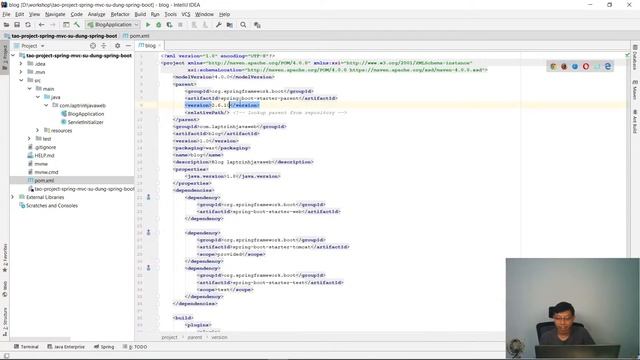
Task: Open in Firefox browser icon
Action: 564,66
